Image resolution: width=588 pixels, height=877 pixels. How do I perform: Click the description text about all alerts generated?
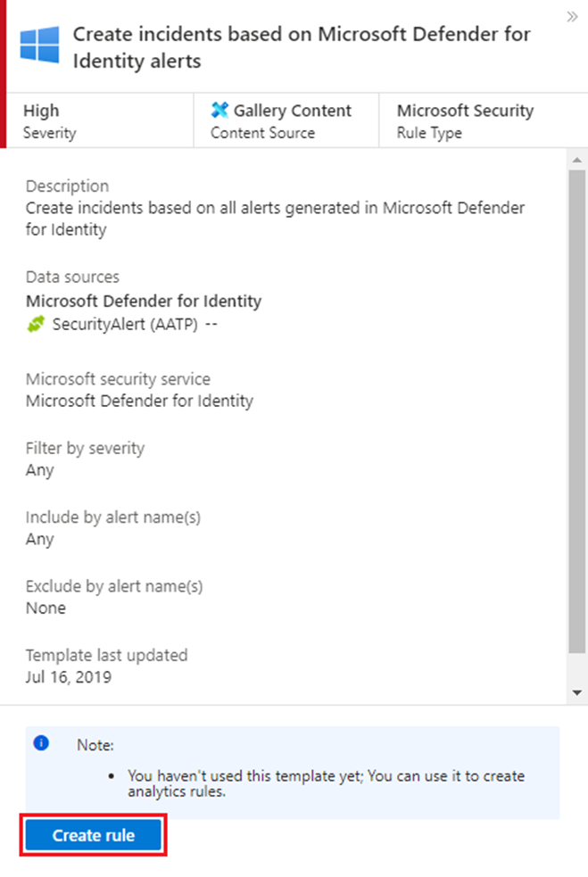pos(275,219)
